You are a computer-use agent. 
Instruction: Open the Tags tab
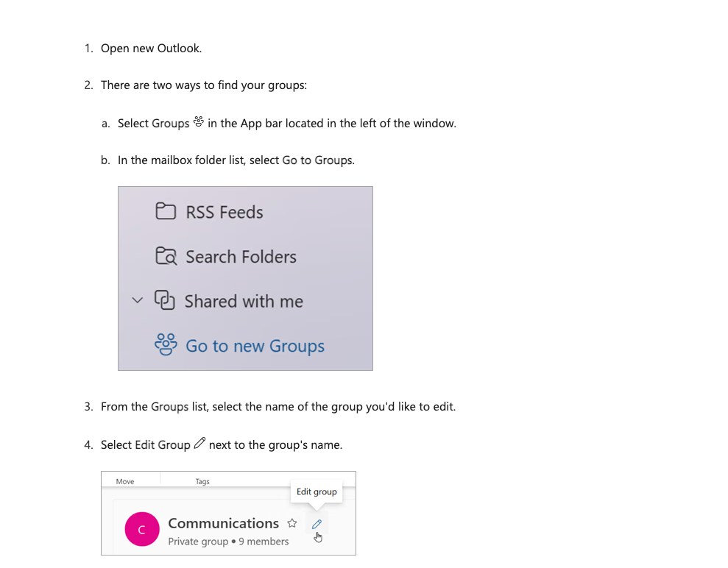(202, 480)
